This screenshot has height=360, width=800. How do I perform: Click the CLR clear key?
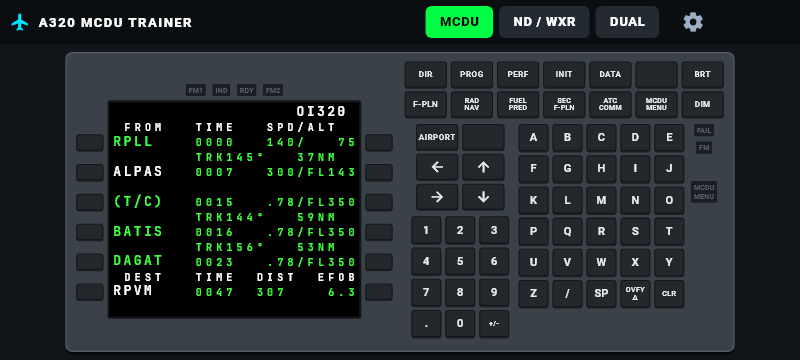pyautogui.click(x=669, y=294)
